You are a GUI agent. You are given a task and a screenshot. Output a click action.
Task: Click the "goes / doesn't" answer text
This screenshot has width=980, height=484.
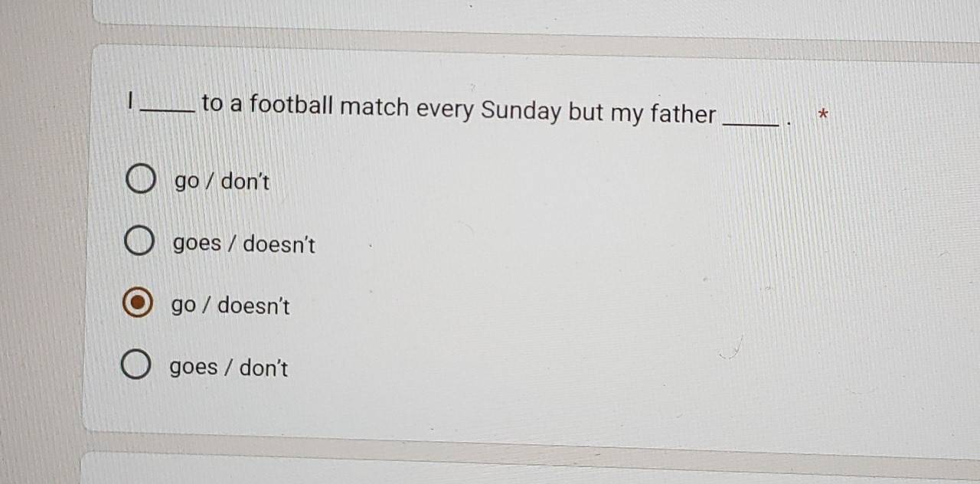pos(243,244)
